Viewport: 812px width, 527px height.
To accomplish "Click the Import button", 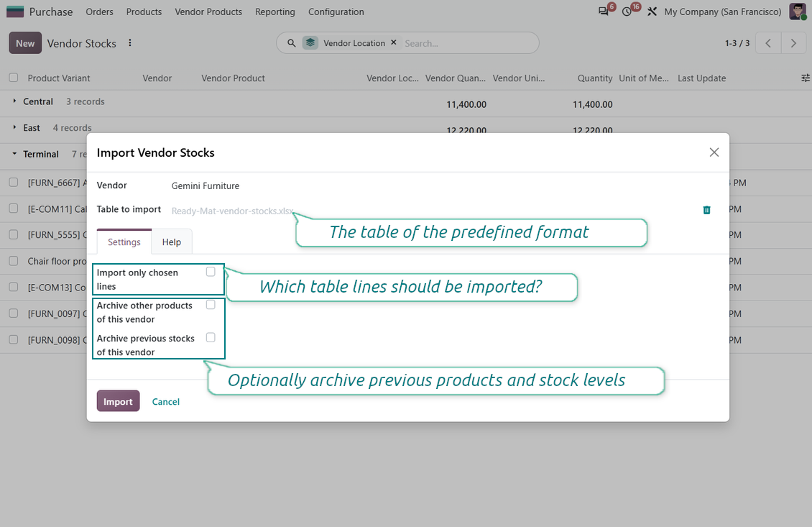I will click(118, 401).
